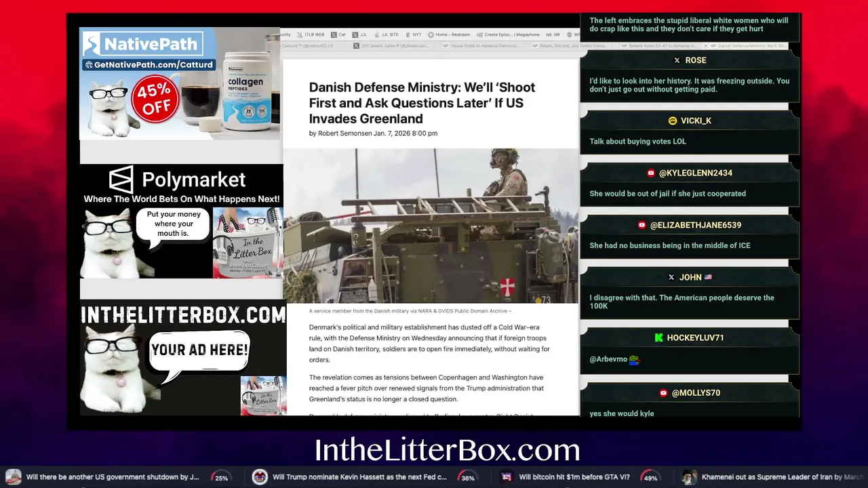Click the photo caption under article image
This screenshot has width=868, height=488.
[x=410, y=311]
